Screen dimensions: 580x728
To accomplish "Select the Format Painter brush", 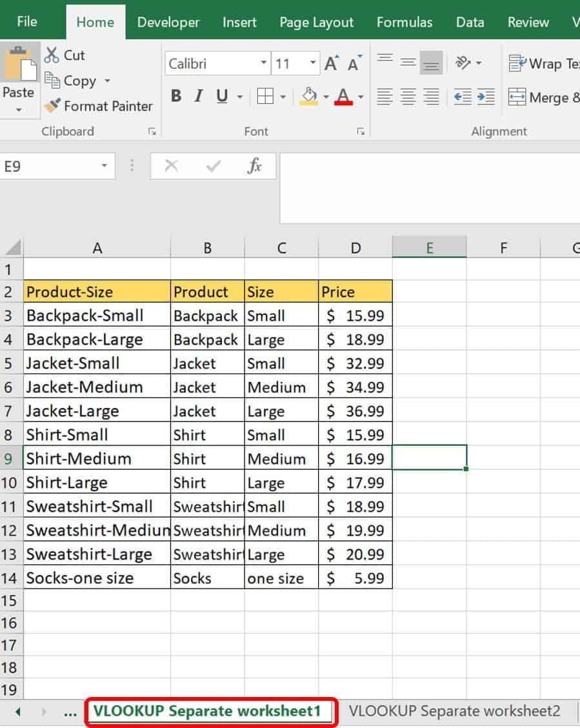I will pos(52,106).
